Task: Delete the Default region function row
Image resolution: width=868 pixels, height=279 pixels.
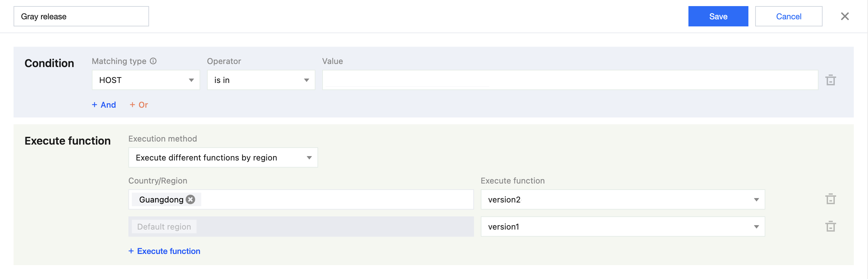Action: (x=830, y=227)
